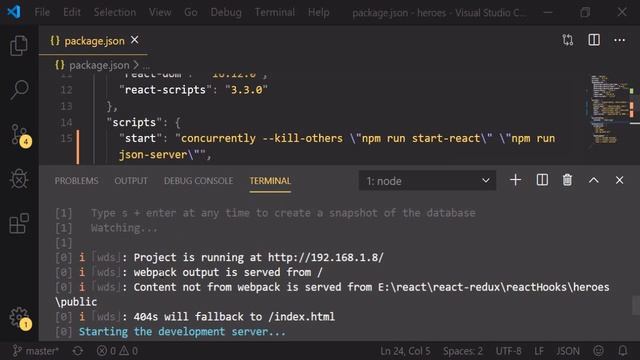Select the package.json editor tab
The width and height of the screenshot is (640, 360).
[93, 40]
